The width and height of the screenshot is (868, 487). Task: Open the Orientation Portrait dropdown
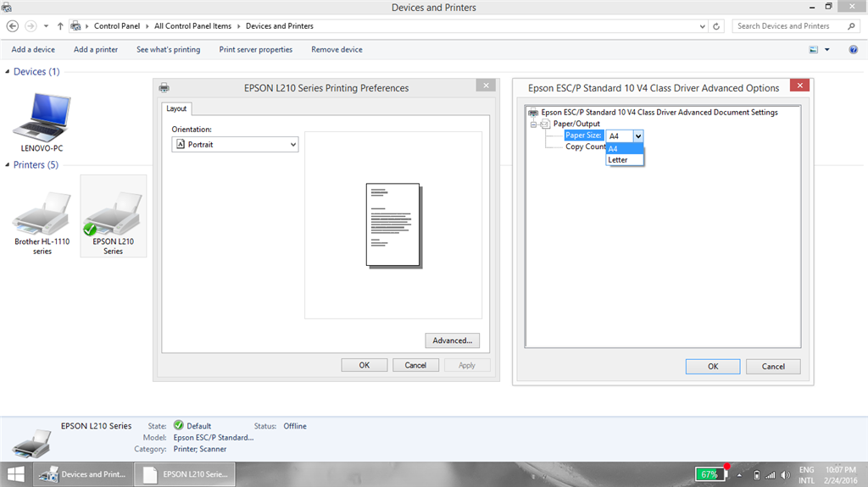236,145
